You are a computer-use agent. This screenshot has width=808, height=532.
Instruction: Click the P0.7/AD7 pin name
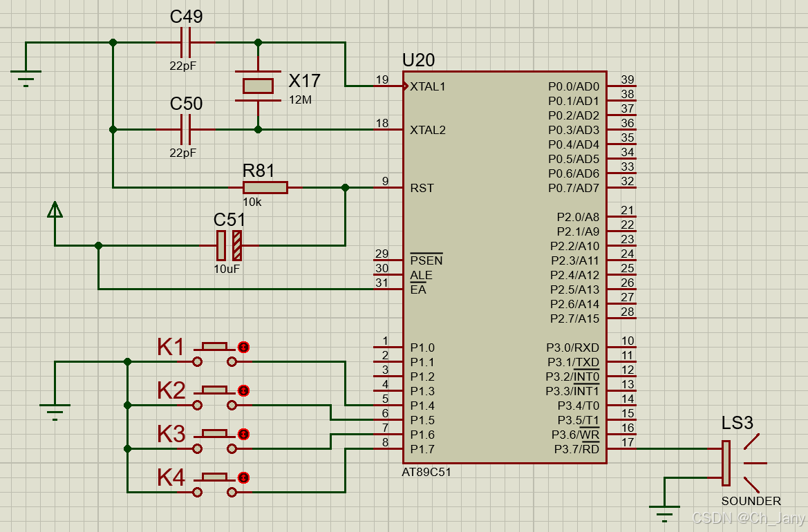574,188
